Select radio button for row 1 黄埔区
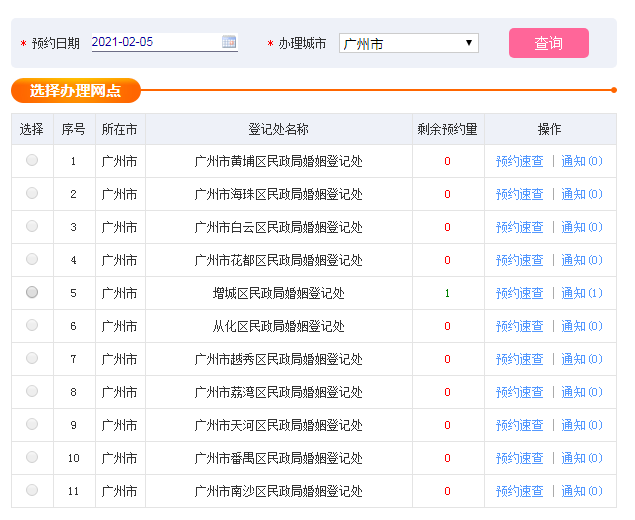The image size is (635, 520). 32,160
